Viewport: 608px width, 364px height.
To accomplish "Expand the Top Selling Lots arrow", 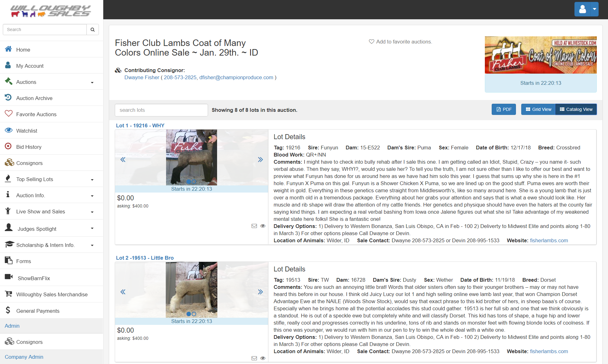I will pyautogui.click(x=92, y=180).
